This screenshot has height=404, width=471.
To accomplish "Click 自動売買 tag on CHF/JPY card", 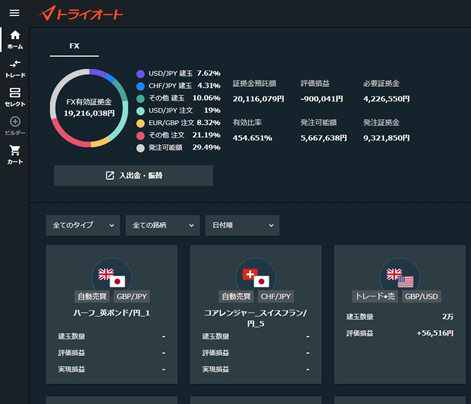I will 236,296.
